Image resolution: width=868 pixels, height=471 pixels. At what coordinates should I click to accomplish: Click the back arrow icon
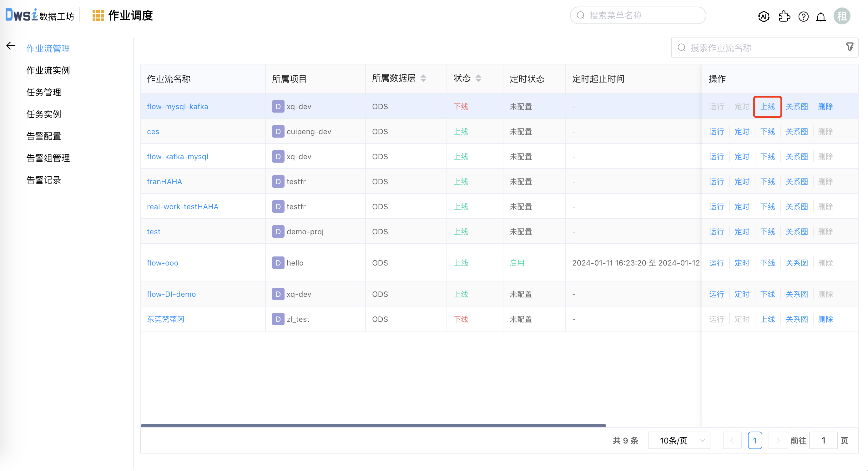pyautogui.click(x=11, y=46)
